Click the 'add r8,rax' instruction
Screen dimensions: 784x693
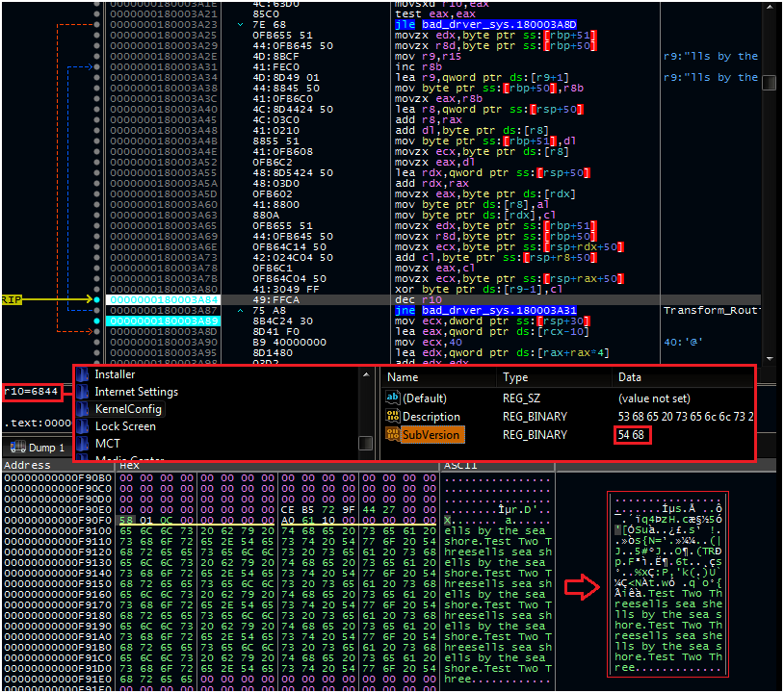429,120
